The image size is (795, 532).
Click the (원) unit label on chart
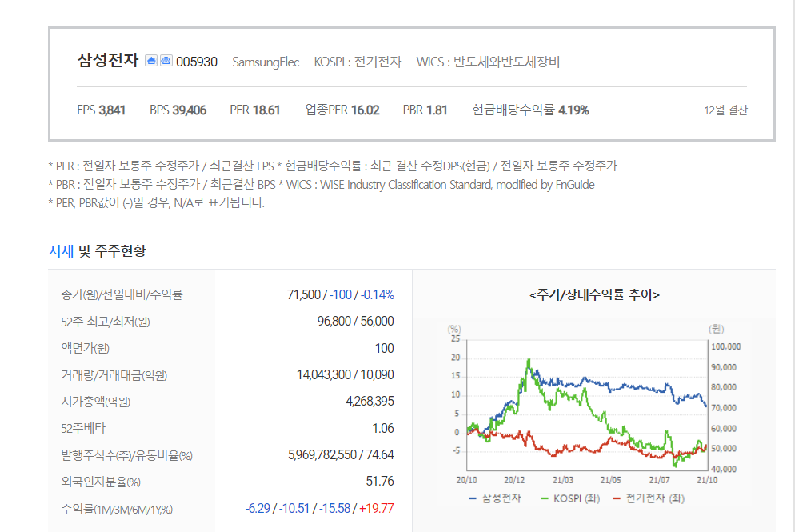[717, 329]
